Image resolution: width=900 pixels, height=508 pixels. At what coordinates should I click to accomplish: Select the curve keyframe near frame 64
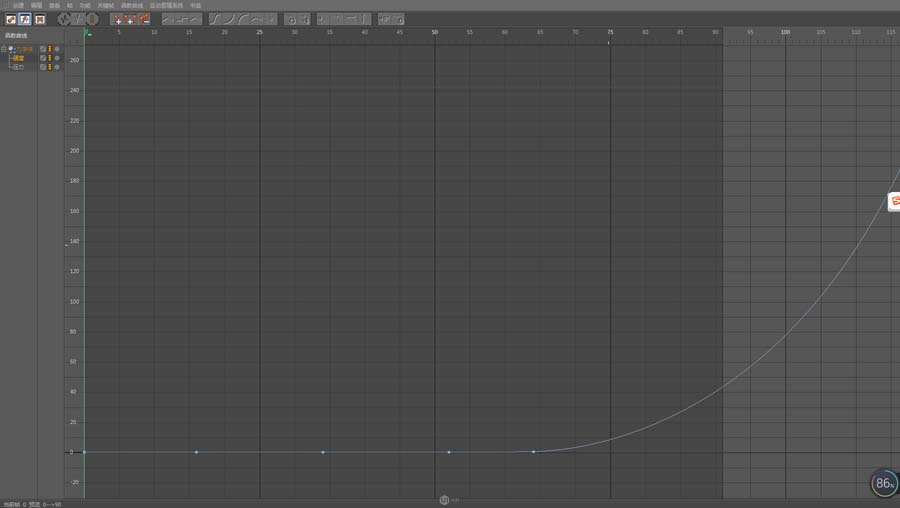pos(533,452)
